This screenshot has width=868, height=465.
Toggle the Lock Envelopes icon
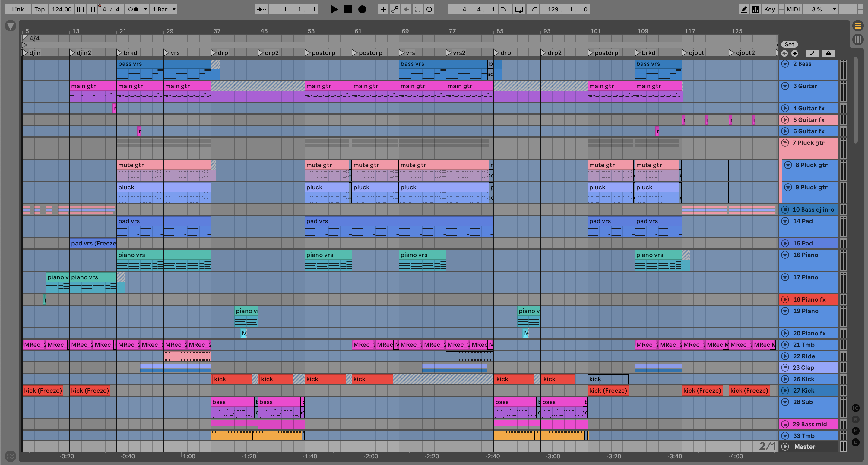(828, 53)
